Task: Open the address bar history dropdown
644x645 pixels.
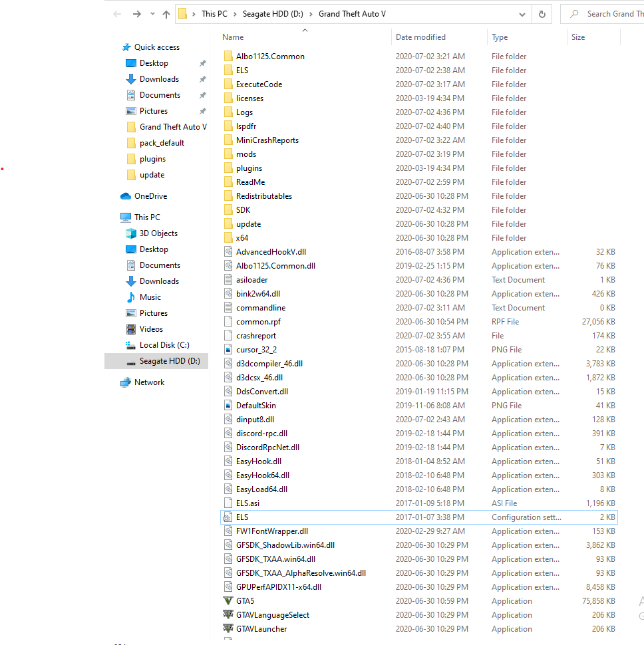Action: 522,15
